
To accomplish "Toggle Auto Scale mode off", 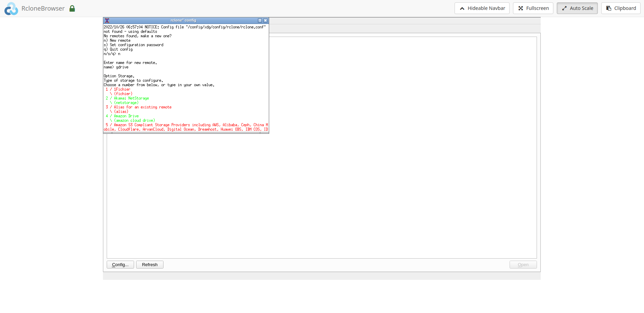I will [x=577, y=8].
